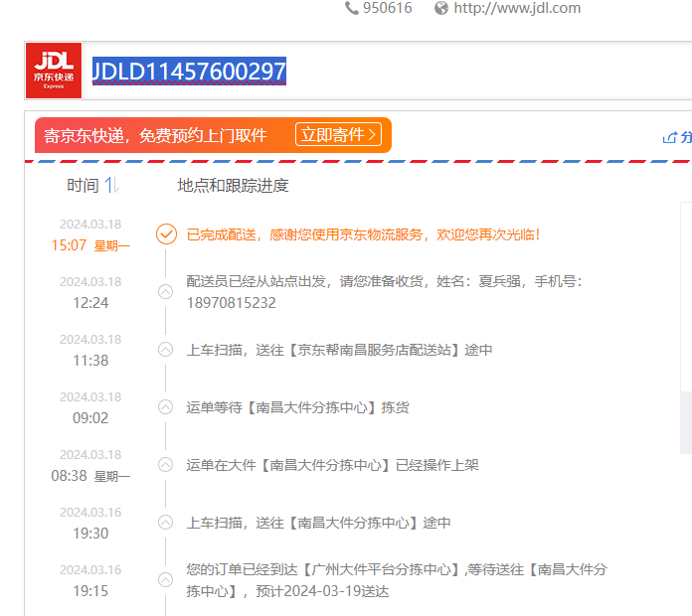Click the 运单等待 拣货 entry text
Viewport: 692px width, 616px height.
pyautogui.click(x=297, y=407)
